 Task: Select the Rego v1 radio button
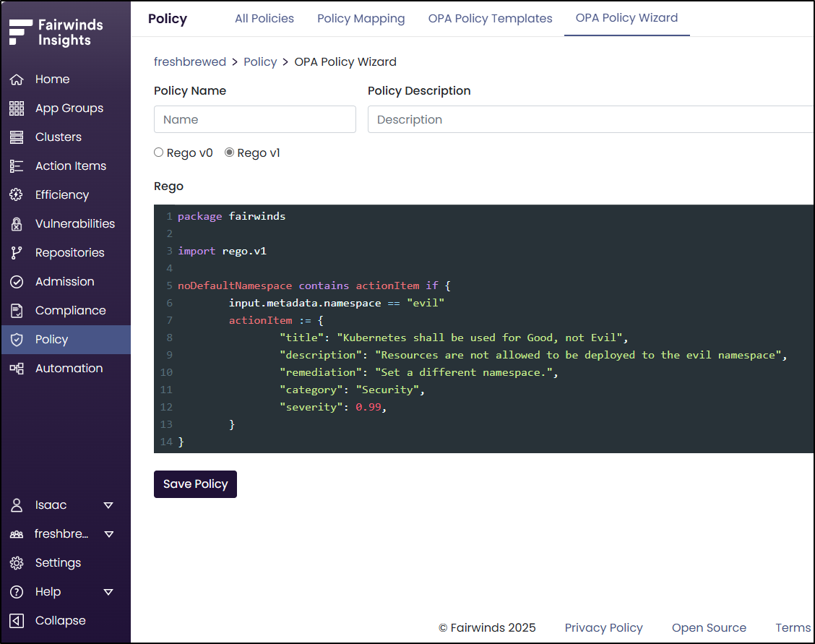[x=229, y=153]
